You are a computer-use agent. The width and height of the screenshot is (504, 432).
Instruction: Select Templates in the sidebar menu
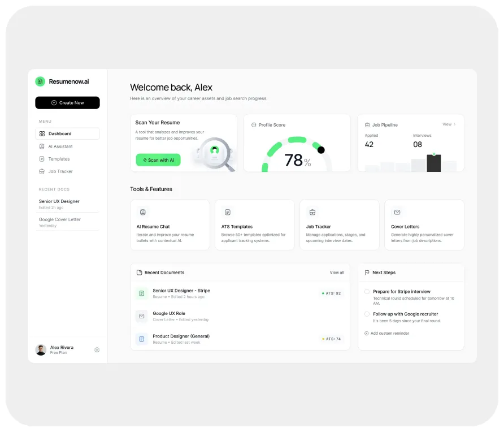(59, 159)
